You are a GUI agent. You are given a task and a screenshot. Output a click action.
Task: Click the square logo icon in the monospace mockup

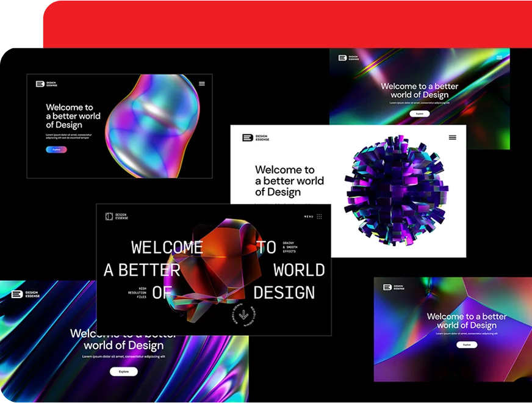pos(109,216)
